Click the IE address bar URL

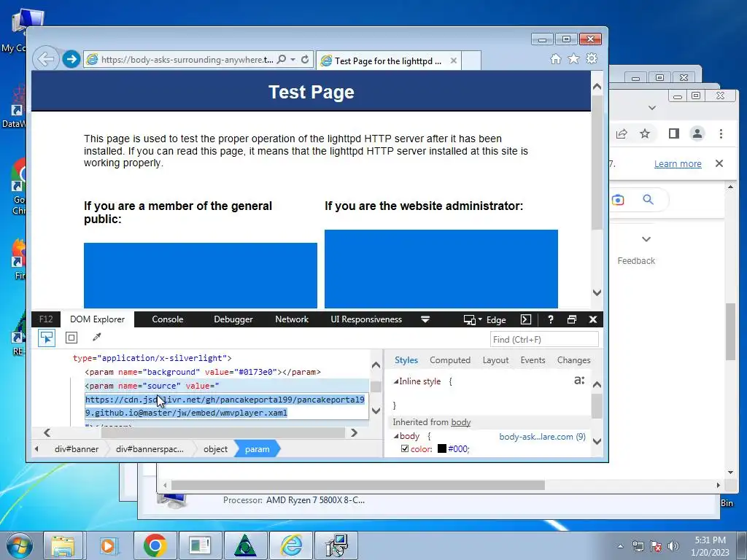187,60
